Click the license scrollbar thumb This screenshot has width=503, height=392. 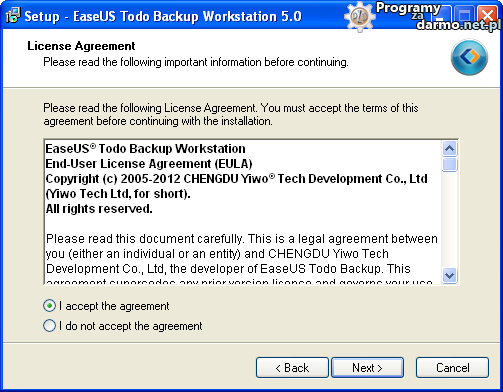click(450, 164)
